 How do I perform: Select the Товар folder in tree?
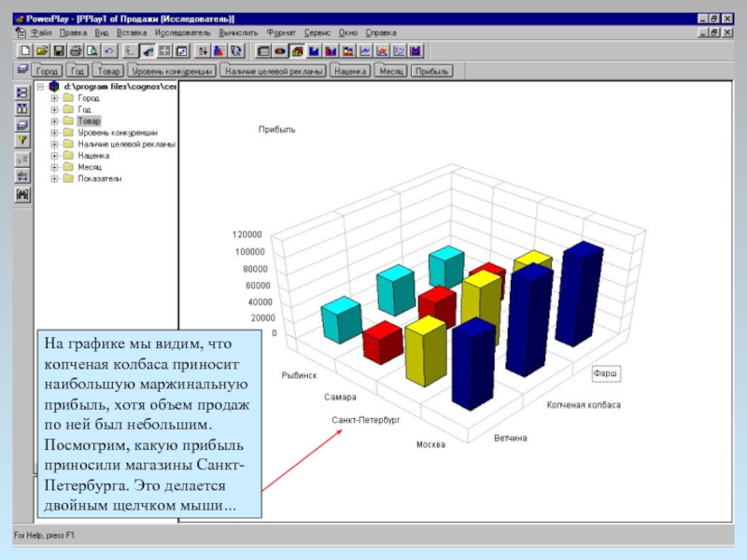click(x=89, y=121)
